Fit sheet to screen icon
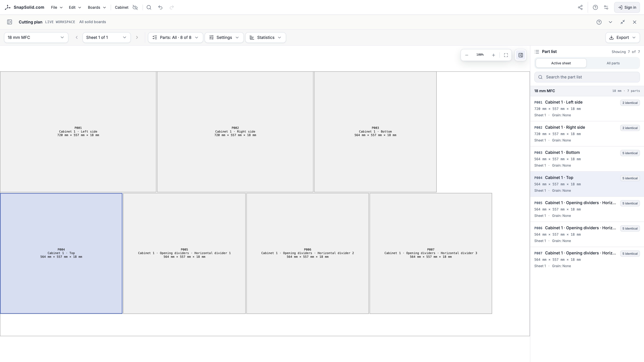The height and width of the screenshot is (362, 644). click(506, 55)
